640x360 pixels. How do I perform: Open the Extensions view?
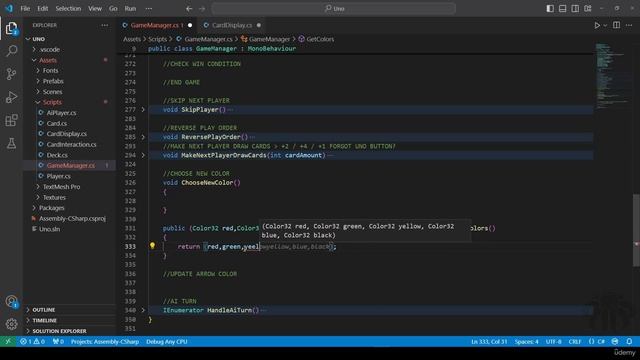pos(11,120)
